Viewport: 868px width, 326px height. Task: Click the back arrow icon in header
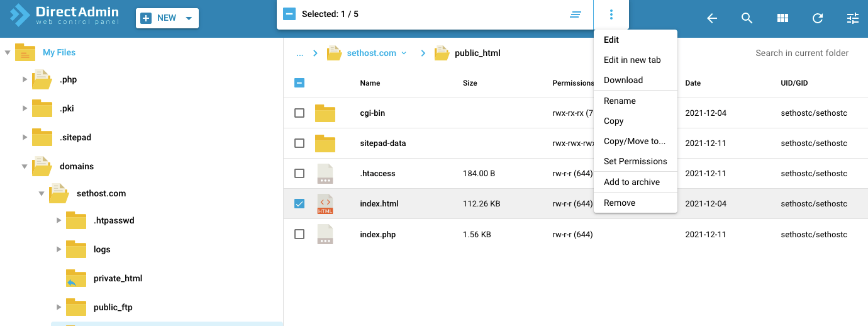(712, 18)
